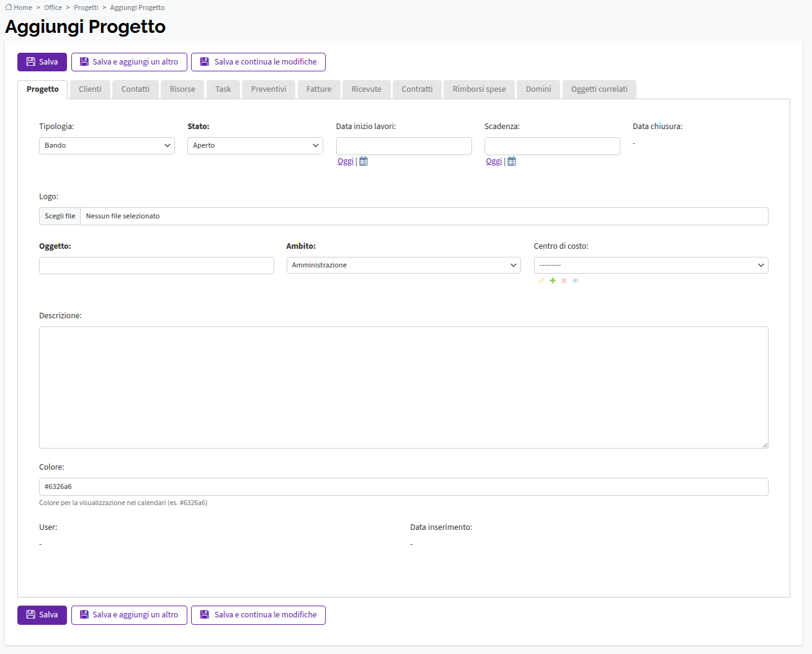Open the Ambito dropdown showing Amministrazione
Image resolution: width=812 pixels, height=654 pixels.
click(x=403, y=266)
